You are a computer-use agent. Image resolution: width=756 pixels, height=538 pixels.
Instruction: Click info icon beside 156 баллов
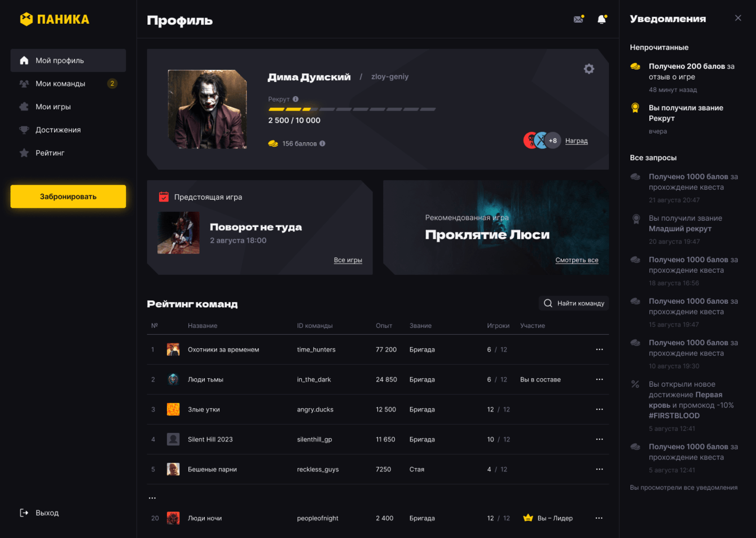point(322,143)
